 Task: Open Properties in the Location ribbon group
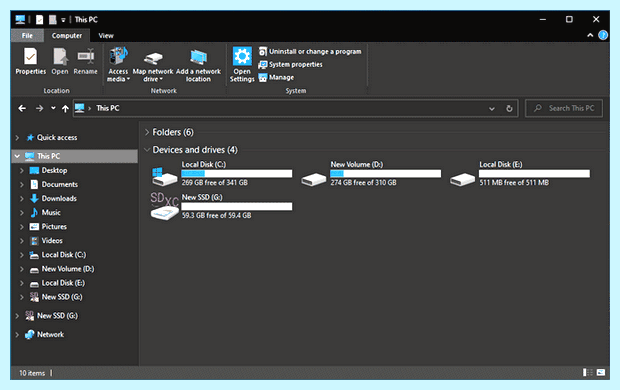tap(30, 61)
